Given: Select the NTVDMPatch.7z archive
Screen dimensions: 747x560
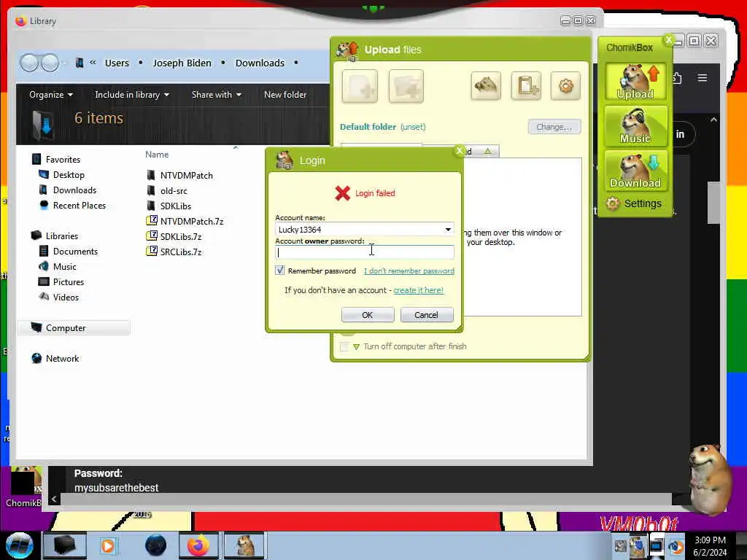Looking at the screenshot, I should pyautogui.click(x=185, y=221).
